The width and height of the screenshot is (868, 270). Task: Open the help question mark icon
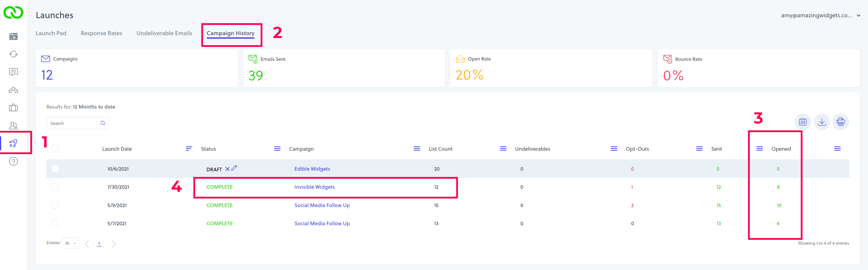[x=13, y=162]
